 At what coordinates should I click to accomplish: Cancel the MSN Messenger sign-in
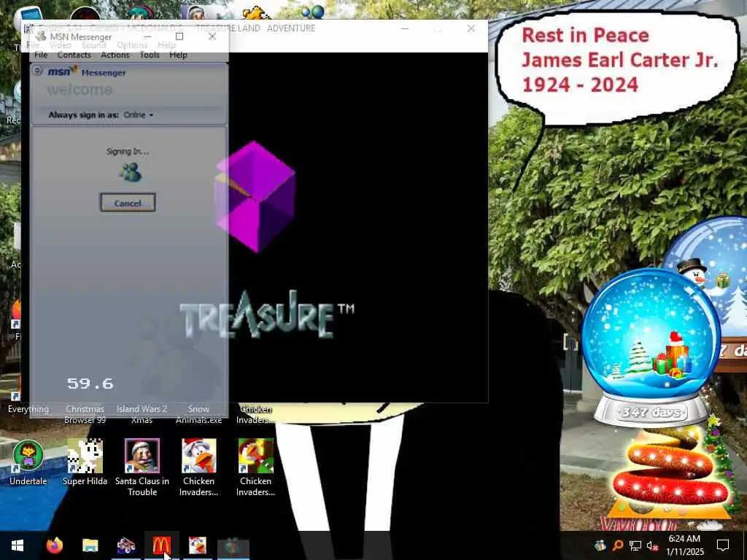(128, 203)
